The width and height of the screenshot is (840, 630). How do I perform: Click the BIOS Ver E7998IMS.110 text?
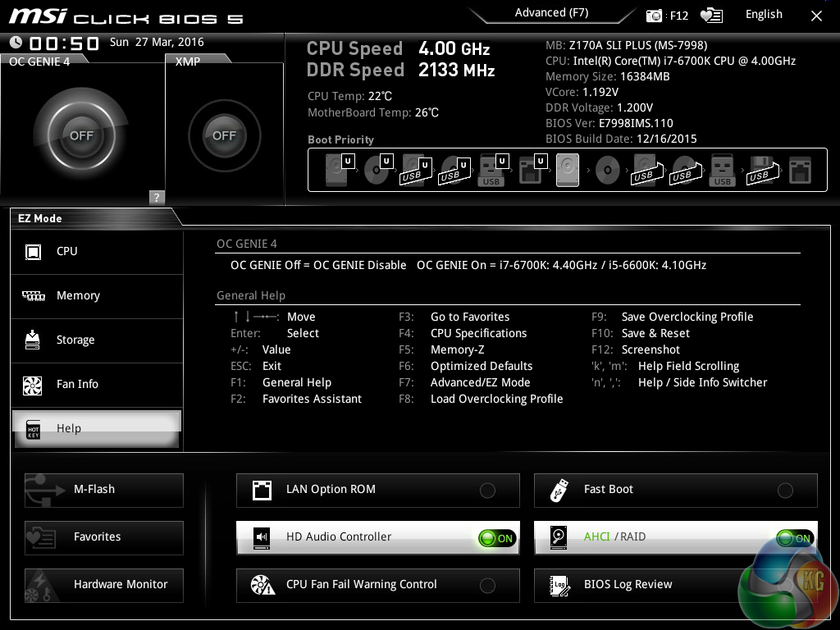click(x=609, y=124)
